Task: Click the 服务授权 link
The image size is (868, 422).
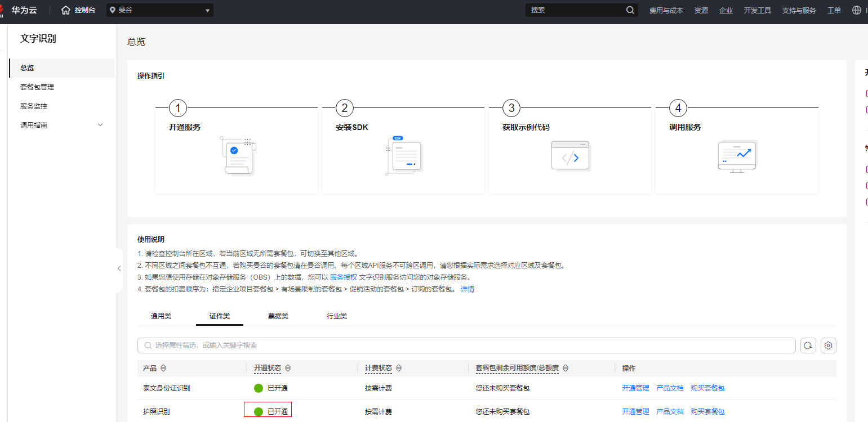Action: (343, 277)
